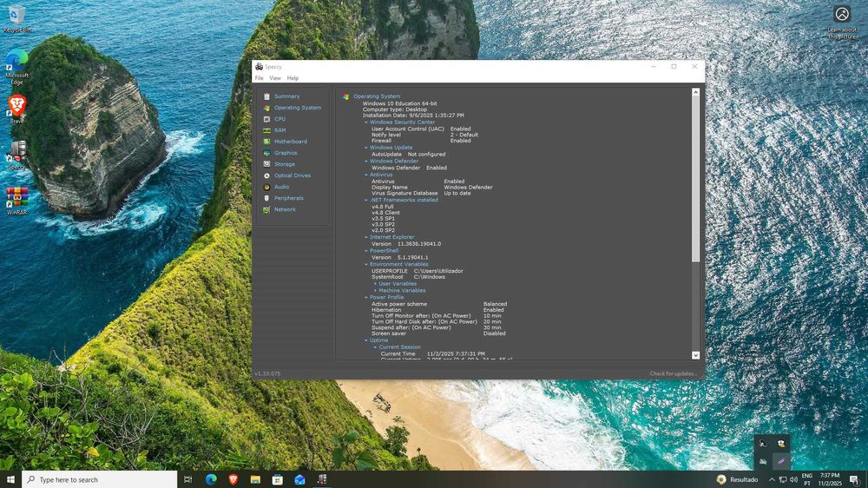
Task: Collapse the Windows Security Center section
Action: (366, 122)
